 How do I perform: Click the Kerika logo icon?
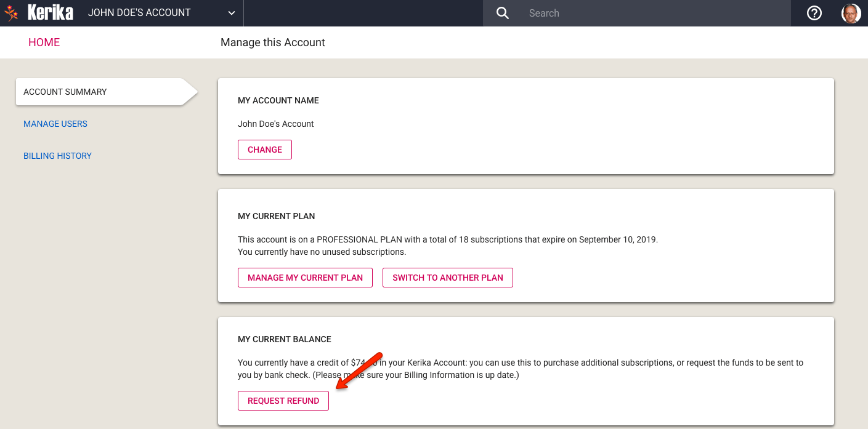click(x=10, y=12)
